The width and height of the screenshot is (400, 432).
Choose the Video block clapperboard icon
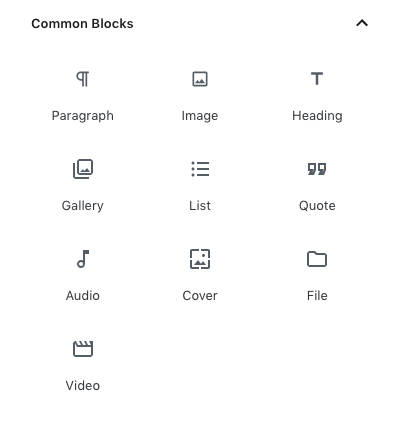[x=83, y=349]
